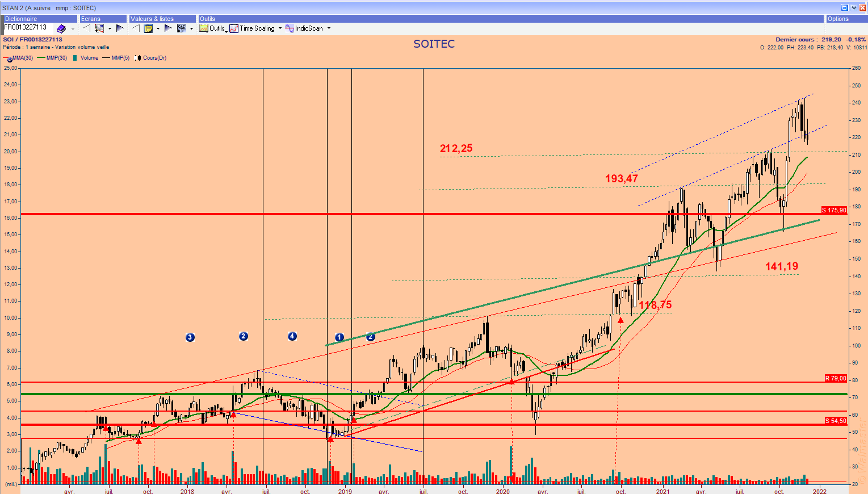Expand the dictionary dropdown arrow
This screenshot has height=494, width=868.
[x=73, y=29]
